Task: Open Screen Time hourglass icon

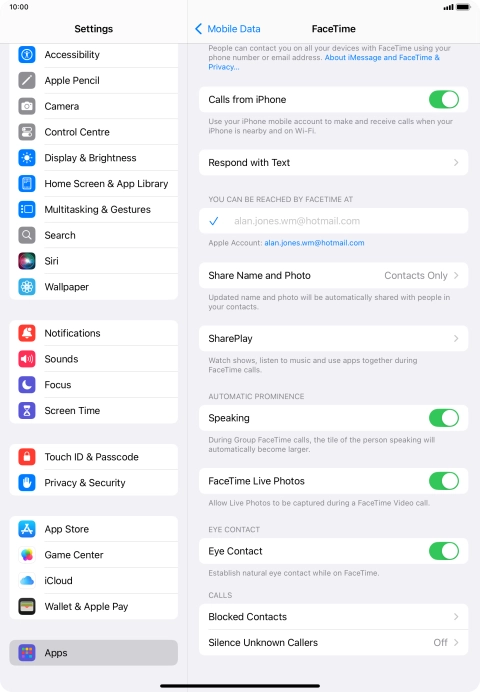Action: 27,410
